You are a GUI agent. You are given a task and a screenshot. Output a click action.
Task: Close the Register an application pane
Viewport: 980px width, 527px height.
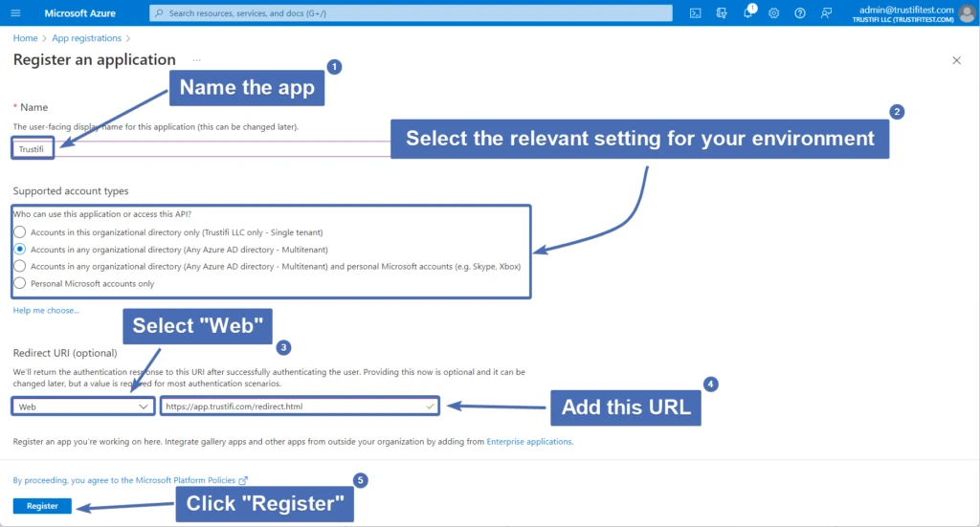956,60
